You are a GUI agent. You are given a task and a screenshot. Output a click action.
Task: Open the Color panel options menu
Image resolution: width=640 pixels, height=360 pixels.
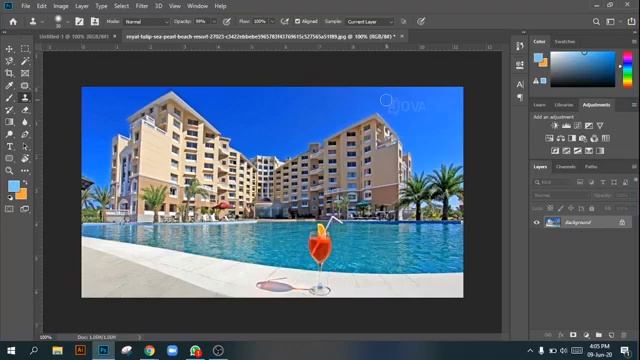[634, 42]
